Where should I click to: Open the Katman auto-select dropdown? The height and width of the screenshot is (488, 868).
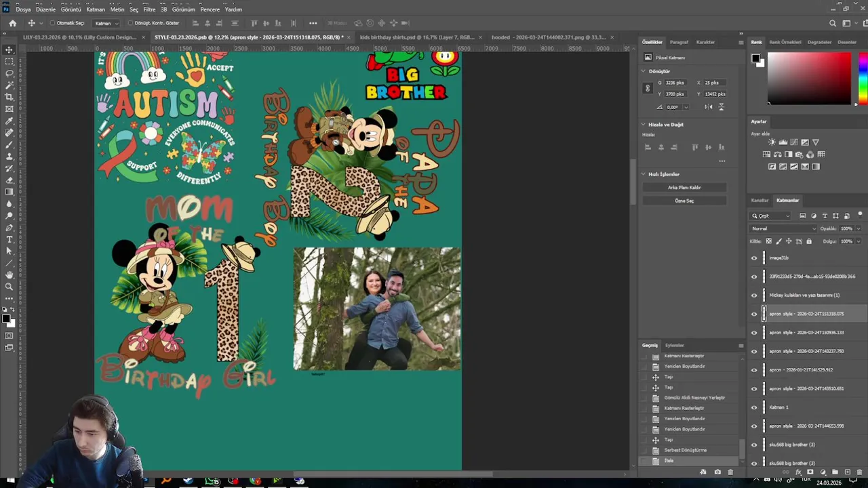coord(106,23)
